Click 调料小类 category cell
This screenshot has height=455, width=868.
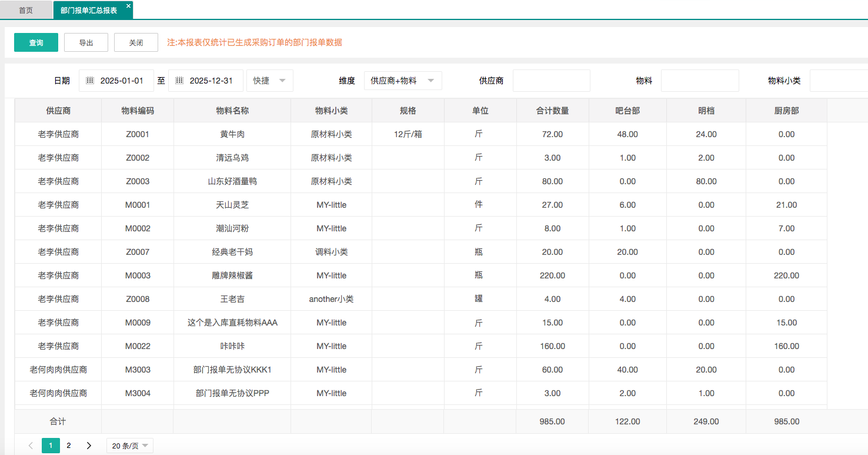click(x=332, y=252)
